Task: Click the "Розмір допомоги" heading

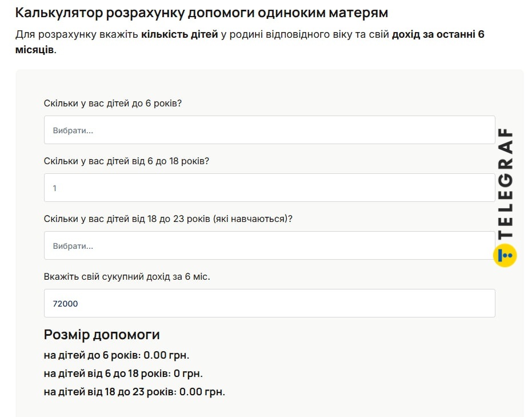Action: pos(102,335)
